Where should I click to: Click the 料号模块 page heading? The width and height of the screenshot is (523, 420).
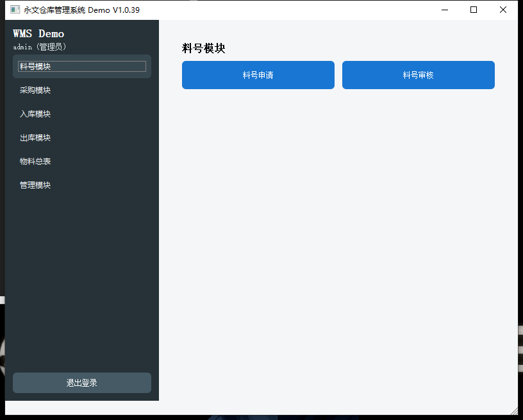pos(203,48)
